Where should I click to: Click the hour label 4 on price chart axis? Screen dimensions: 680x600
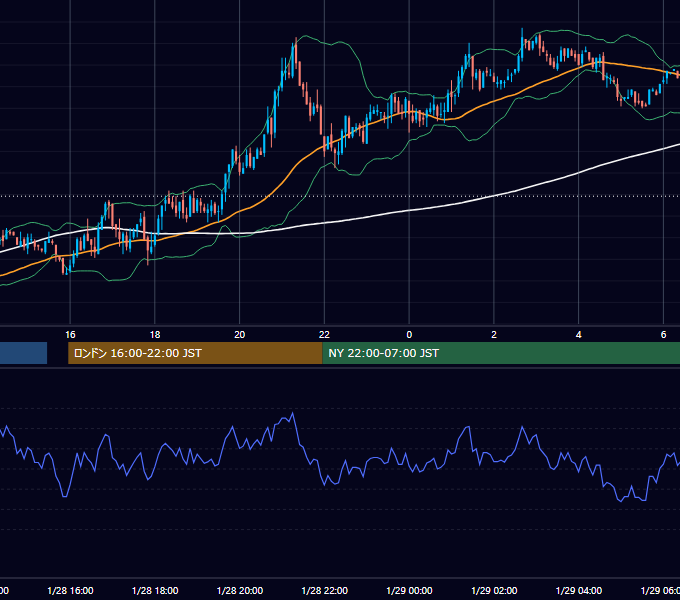click(x=579, y=334)
